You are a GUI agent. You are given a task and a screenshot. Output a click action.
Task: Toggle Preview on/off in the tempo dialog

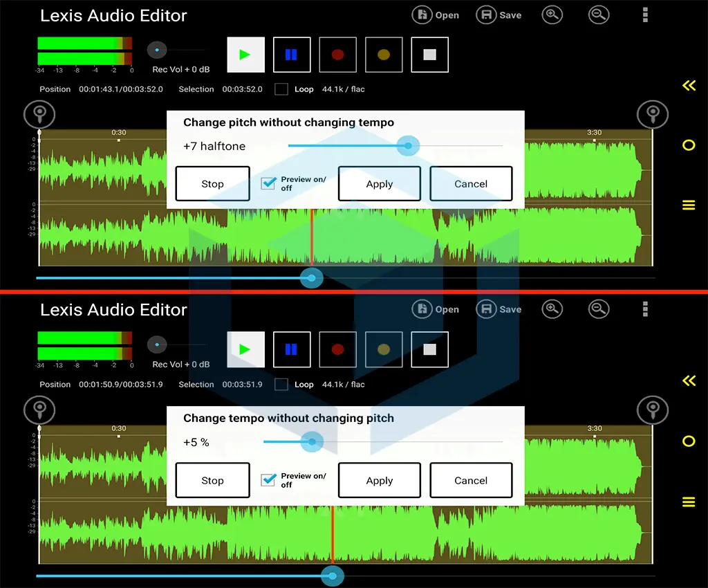point(269,479)
